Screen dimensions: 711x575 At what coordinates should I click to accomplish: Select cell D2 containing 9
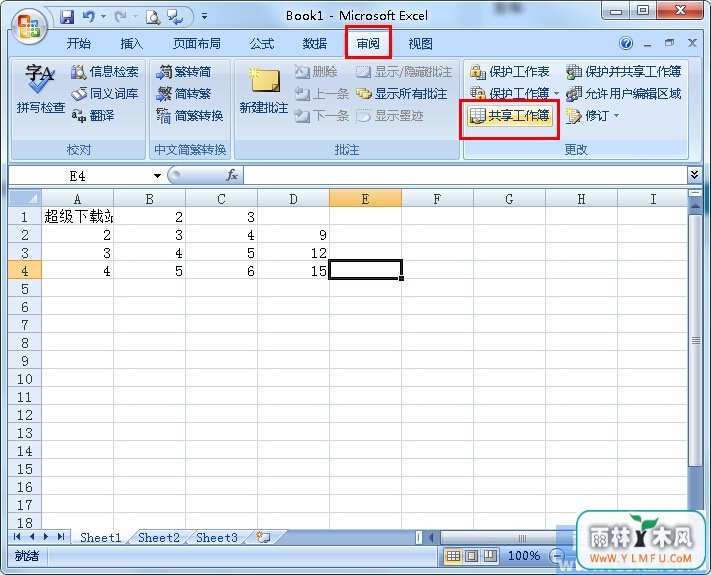[293, 235]
